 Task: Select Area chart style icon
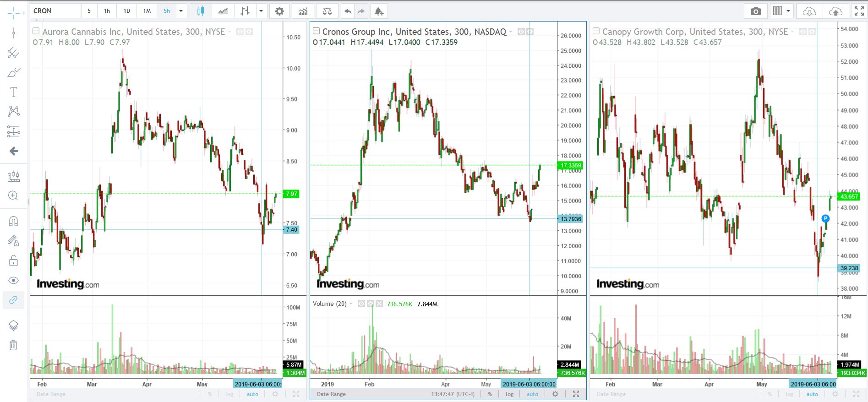click(x=223, y=11)
